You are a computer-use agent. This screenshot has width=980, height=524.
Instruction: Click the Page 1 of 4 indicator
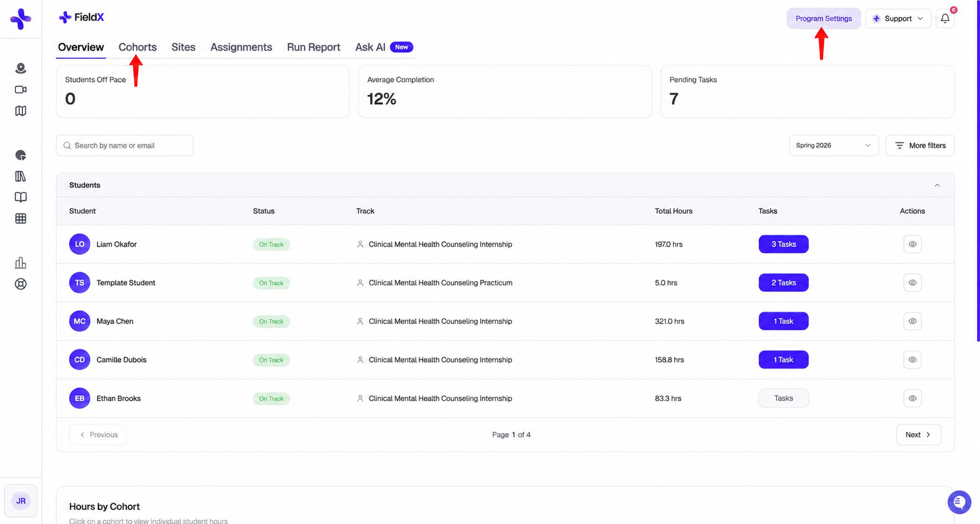(x=511, y=434)
